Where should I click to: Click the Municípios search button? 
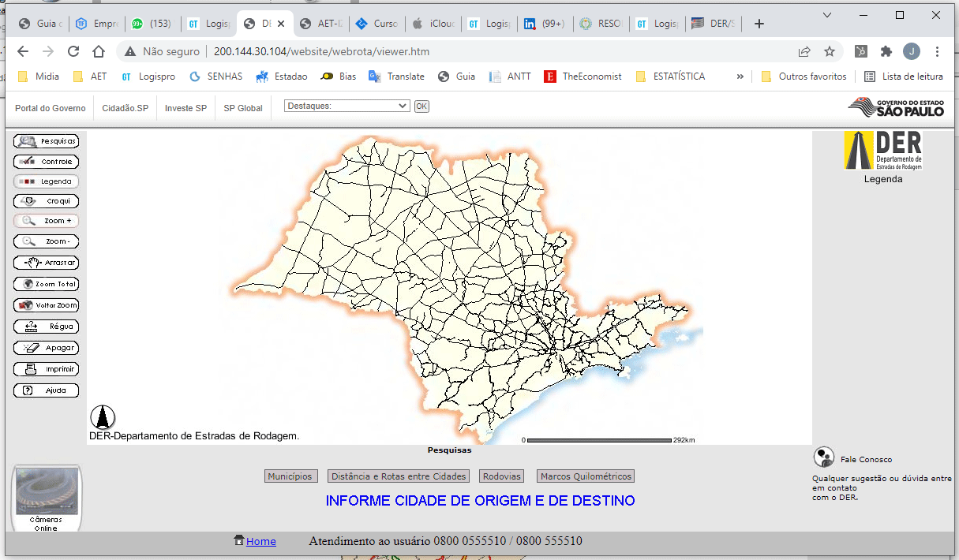pos(290,476)
